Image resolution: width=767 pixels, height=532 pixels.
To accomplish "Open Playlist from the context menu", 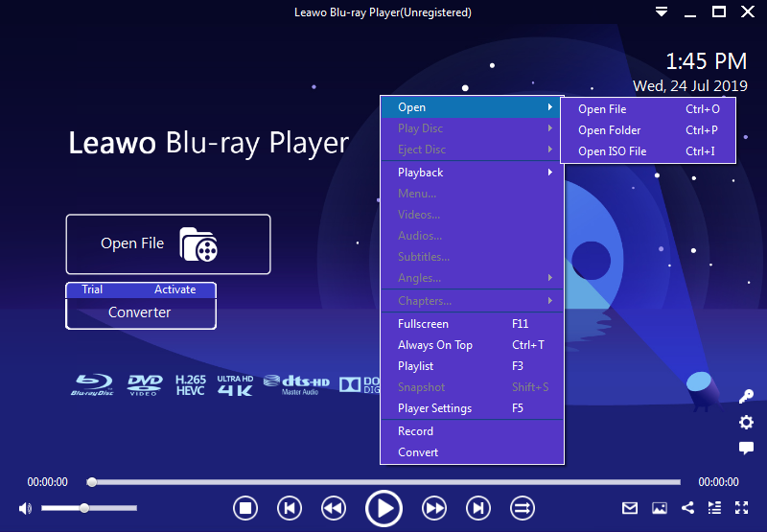I will coord(472,366).
